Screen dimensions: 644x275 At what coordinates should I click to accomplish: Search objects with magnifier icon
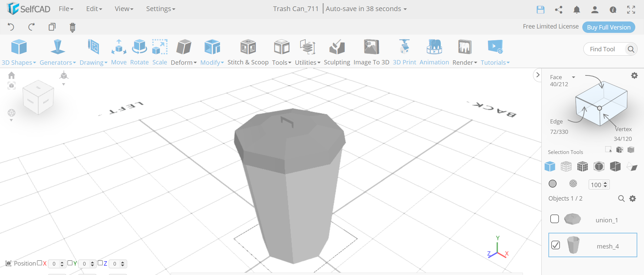pyautogui.click(x=621, y=199)
